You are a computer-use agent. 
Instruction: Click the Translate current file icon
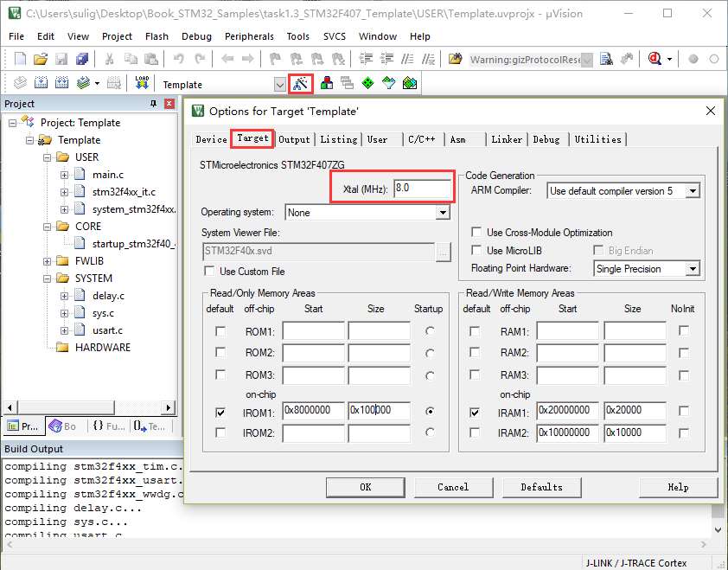click(x=20, y=83)
